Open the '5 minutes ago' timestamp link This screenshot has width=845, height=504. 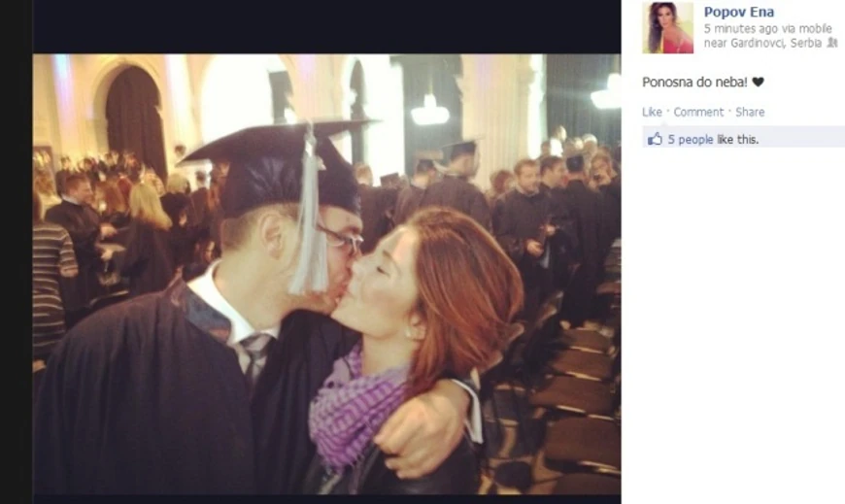[x=740, y=28]
